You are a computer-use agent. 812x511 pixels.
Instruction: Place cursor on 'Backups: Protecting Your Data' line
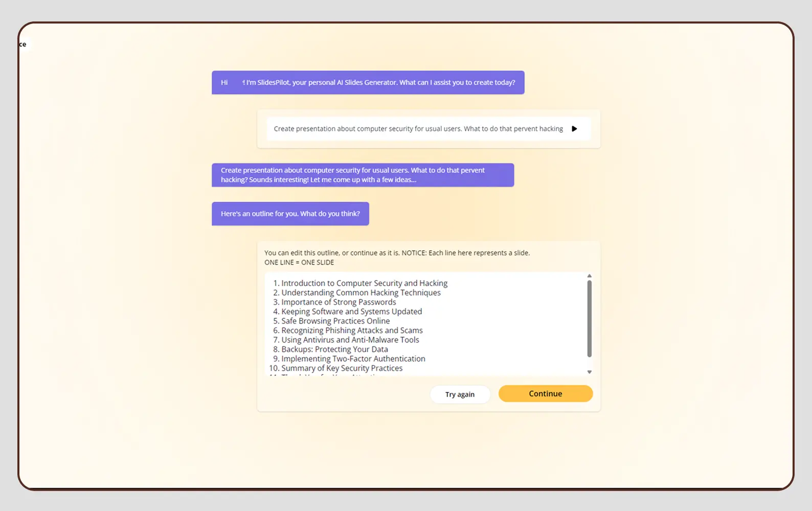334,350
